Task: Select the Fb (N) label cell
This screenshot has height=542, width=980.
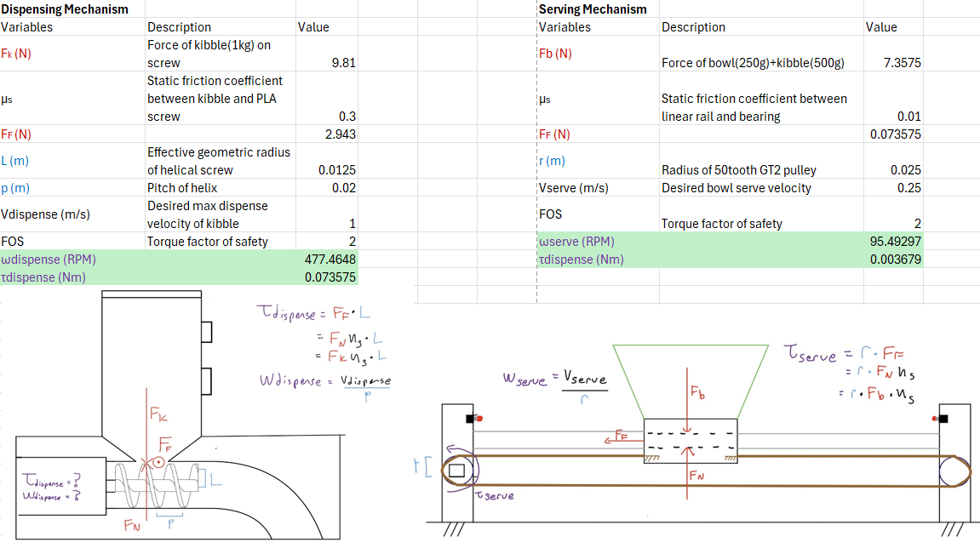Action: coord(598,54)
